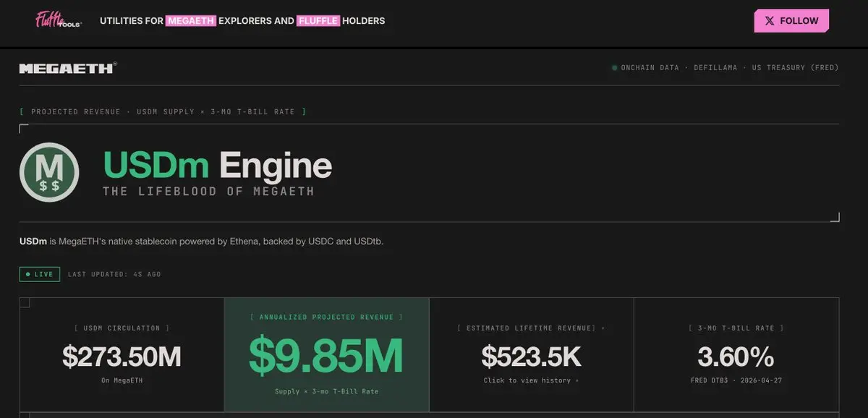Open the USDM CIRCULATION card
This screenshot has height=418, width=868.
(x=122, y=354)
